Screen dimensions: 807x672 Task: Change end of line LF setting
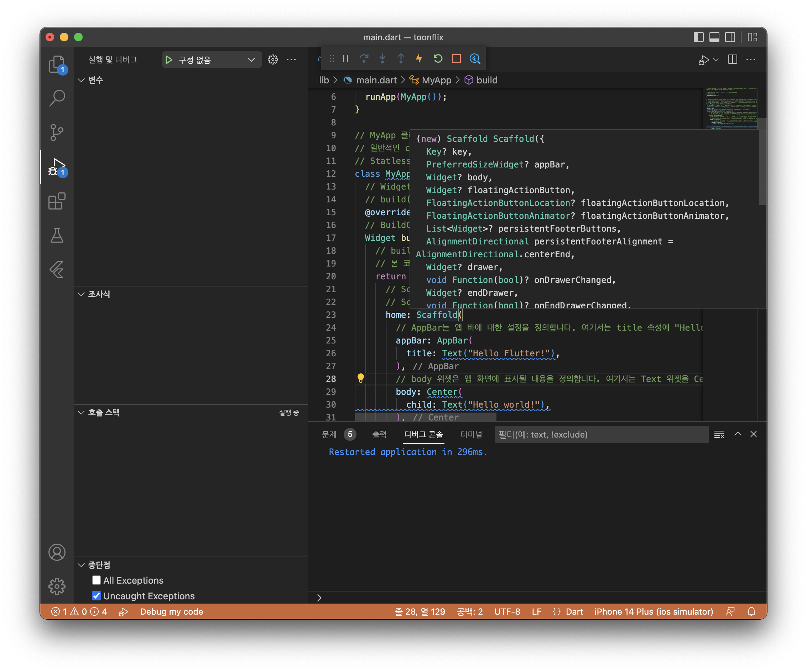click(536, 612)
